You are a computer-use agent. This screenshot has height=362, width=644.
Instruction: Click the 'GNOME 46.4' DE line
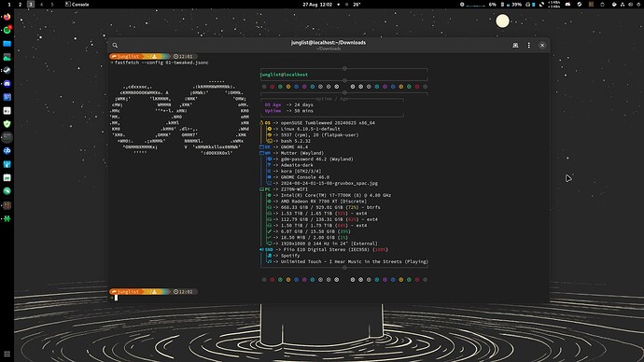[284, 146]
